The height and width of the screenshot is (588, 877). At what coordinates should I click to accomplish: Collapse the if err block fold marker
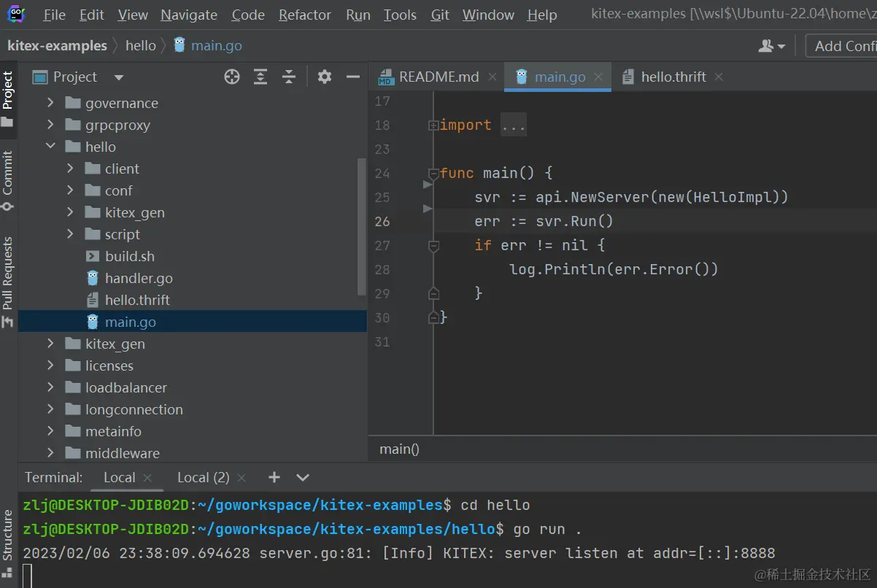click(433, 247)
